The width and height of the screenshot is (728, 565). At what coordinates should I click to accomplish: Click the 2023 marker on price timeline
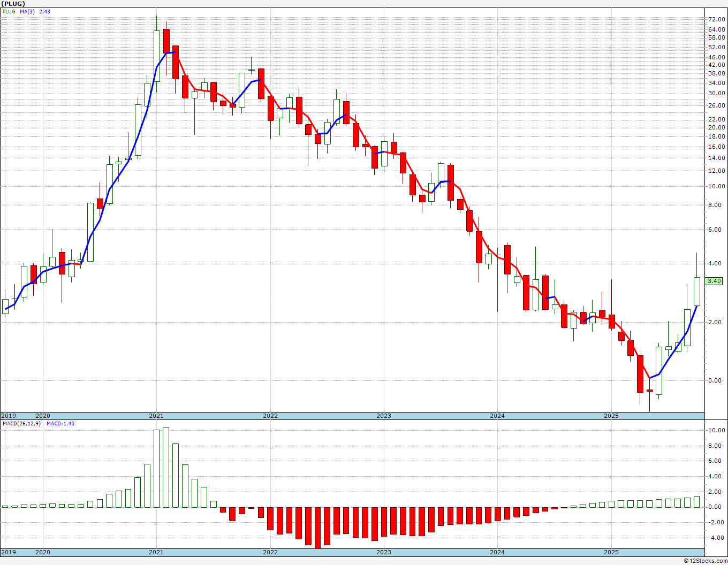[383, 416]
